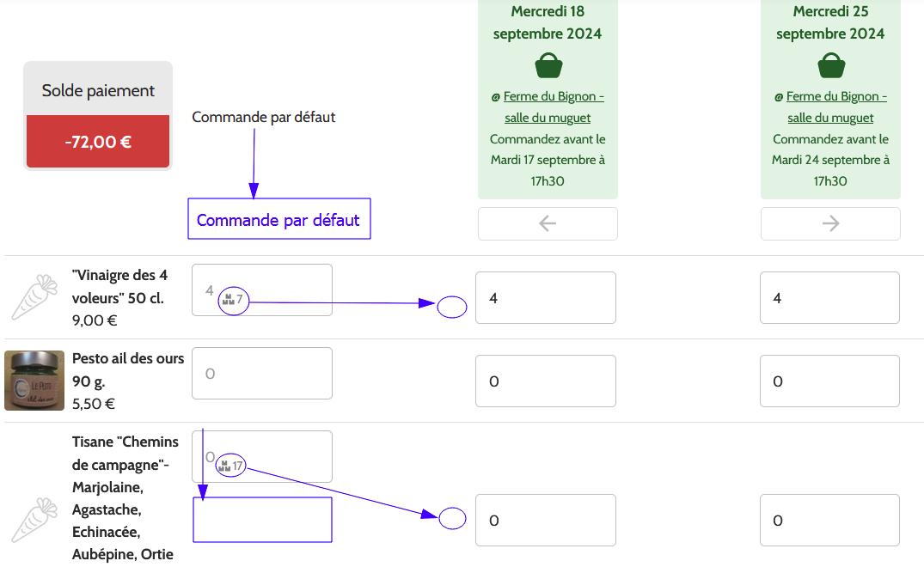This screenshot has height=567, width=924.
Task: Click the basket icon under Mercredi 25 septembre
Action: point(830,65)
